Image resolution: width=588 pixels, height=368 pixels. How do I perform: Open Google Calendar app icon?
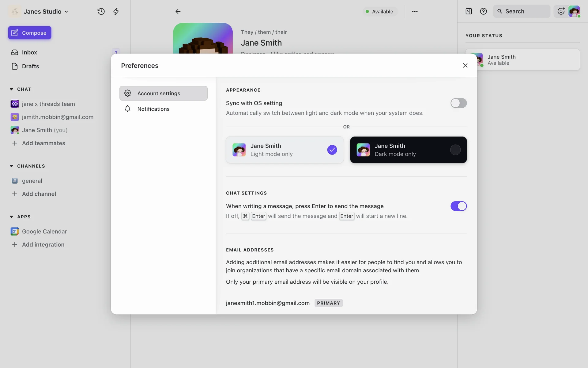point(15,231)
